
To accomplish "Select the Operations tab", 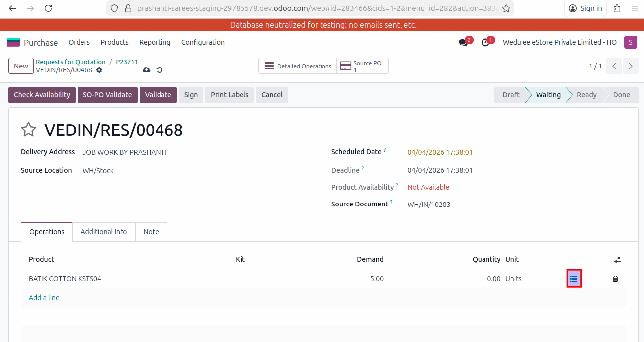I will point(47,232).
